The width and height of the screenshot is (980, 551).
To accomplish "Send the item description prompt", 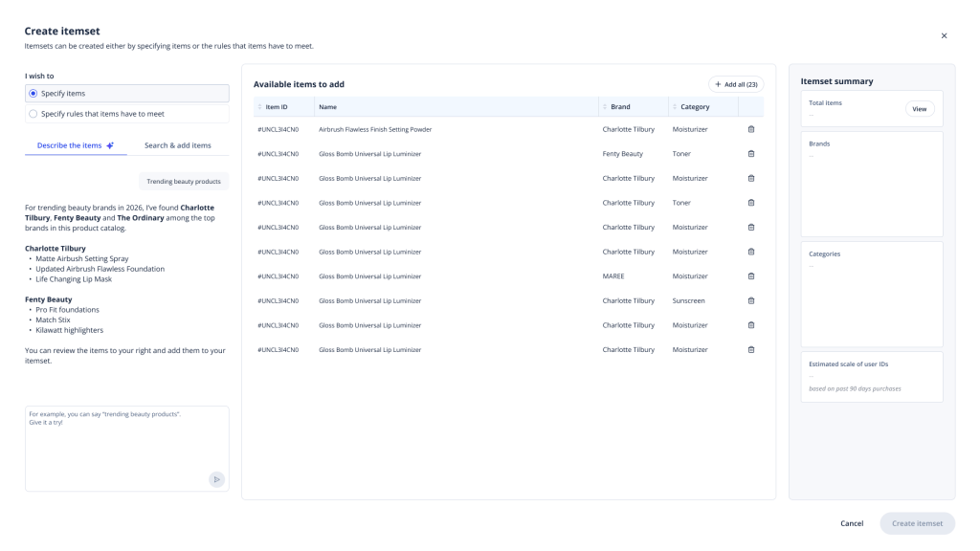I will click(216, 479).
